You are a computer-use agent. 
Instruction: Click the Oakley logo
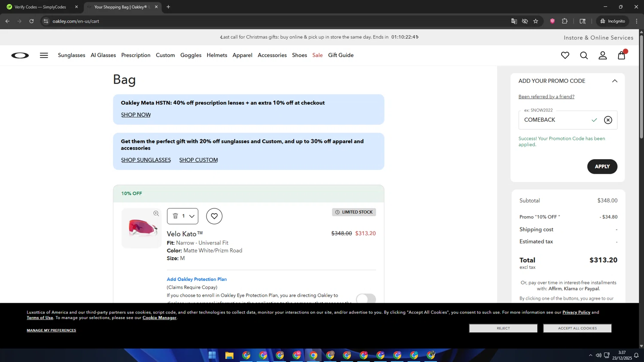pos(20,55)
